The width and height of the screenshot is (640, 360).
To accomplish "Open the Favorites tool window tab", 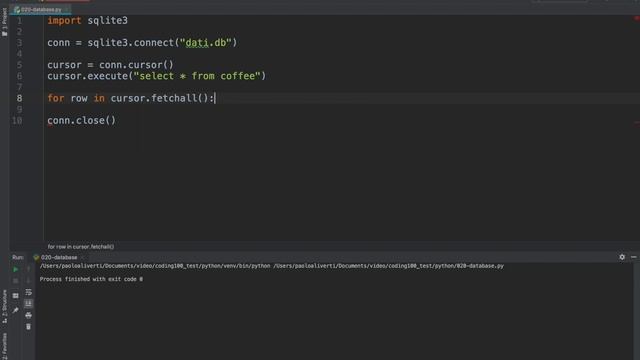I will (4, 346).
